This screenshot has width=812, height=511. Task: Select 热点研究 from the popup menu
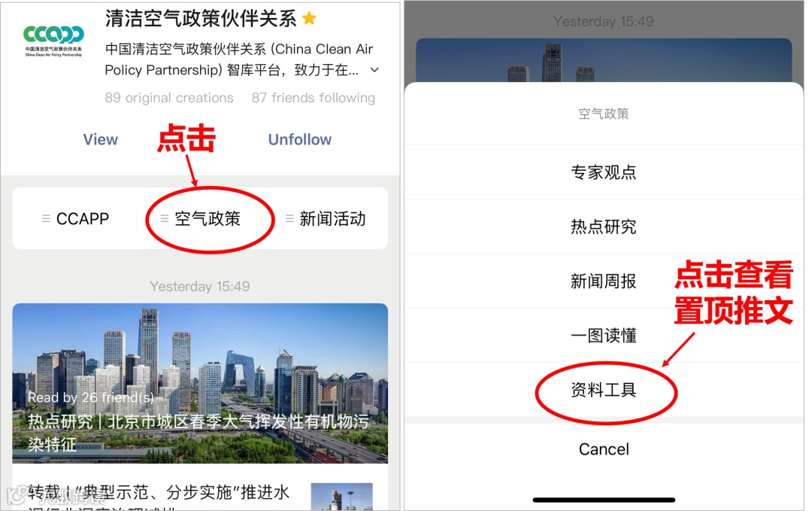tap(603, 227)
